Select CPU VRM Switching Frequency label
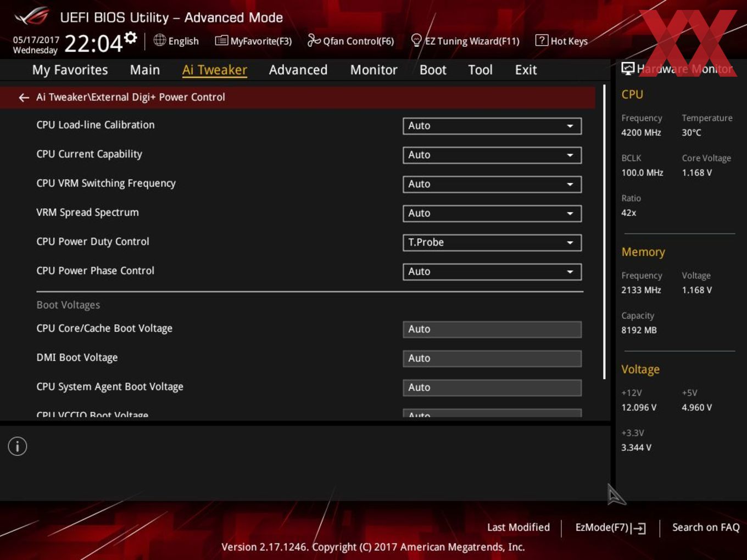This screenshot has height=560, width=747. pyautogui.click(x=106, y=183)
